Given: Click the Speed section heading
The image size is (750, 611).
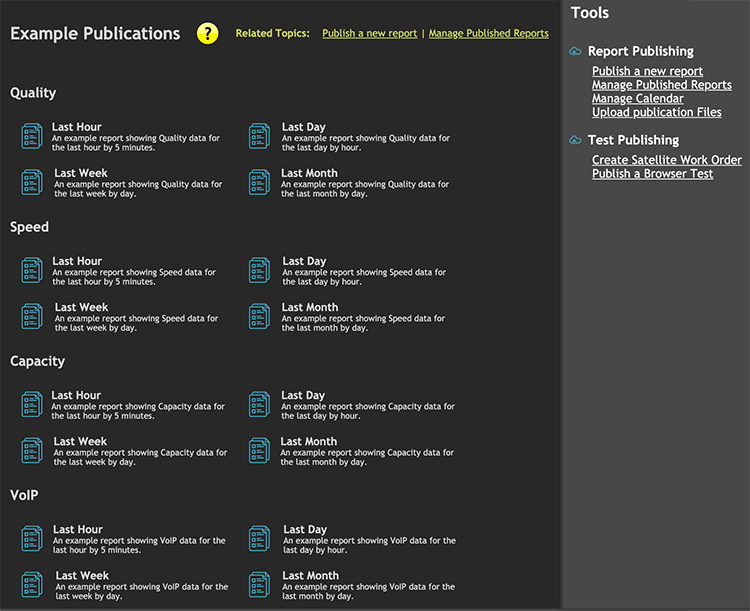Looking at the screenshot, I should (x=29, y=227).
